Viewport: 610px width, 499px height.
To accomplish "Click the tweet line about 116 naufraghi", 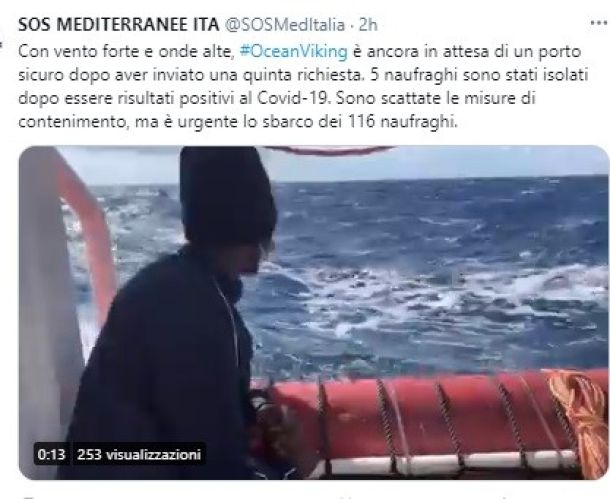I will click(237, 122).
